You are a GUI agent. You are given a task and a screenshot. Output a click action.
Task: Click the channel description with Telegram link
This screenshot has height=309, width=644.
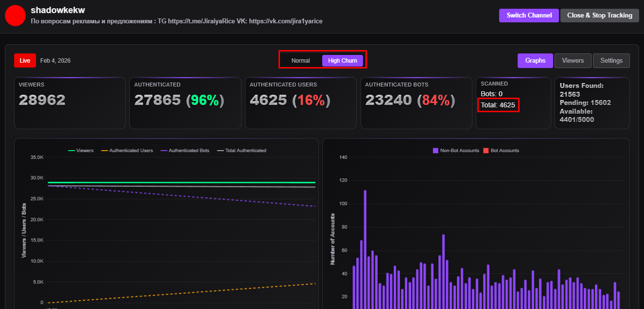click(176, 21)
